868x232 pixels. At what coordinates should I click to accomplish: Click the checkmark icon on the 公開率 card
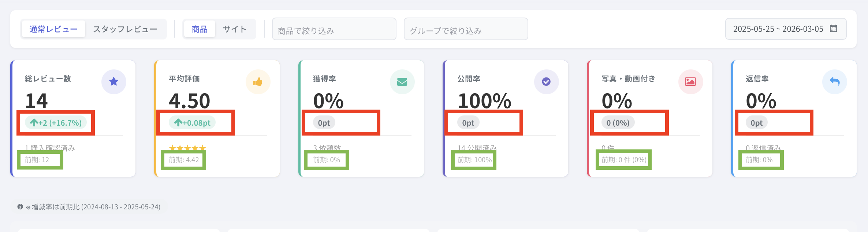546,81
